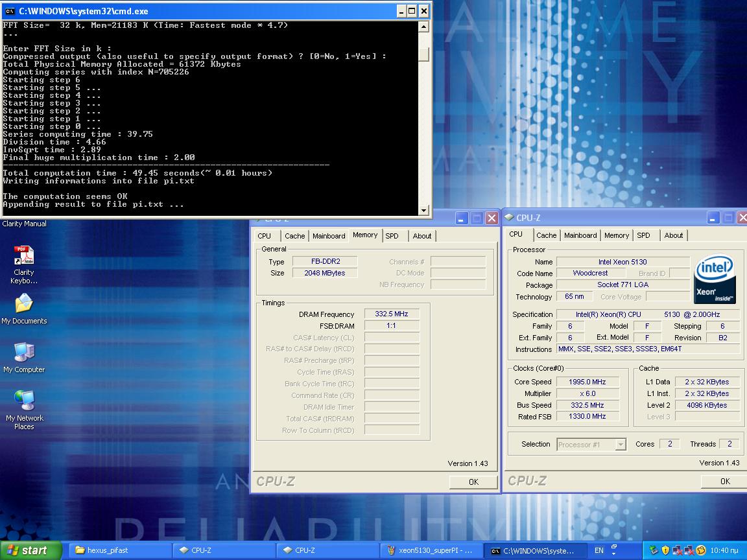
Task: Open the My Documents desktop icon
Action: (x=24, y=309)
